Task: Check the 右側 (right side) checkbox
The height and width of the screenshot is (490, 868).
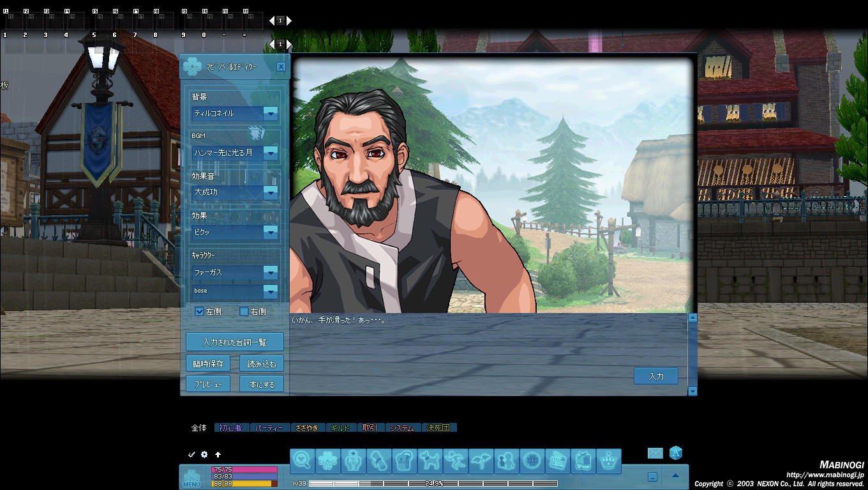Action: pyautogui.click(x=244, y=312)
